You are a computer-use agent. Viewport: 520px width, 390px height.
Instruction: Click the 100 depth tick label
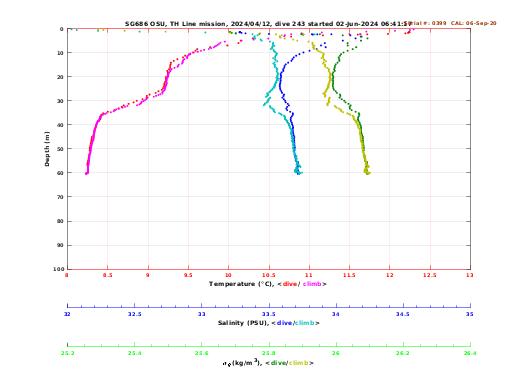point(58,269)
